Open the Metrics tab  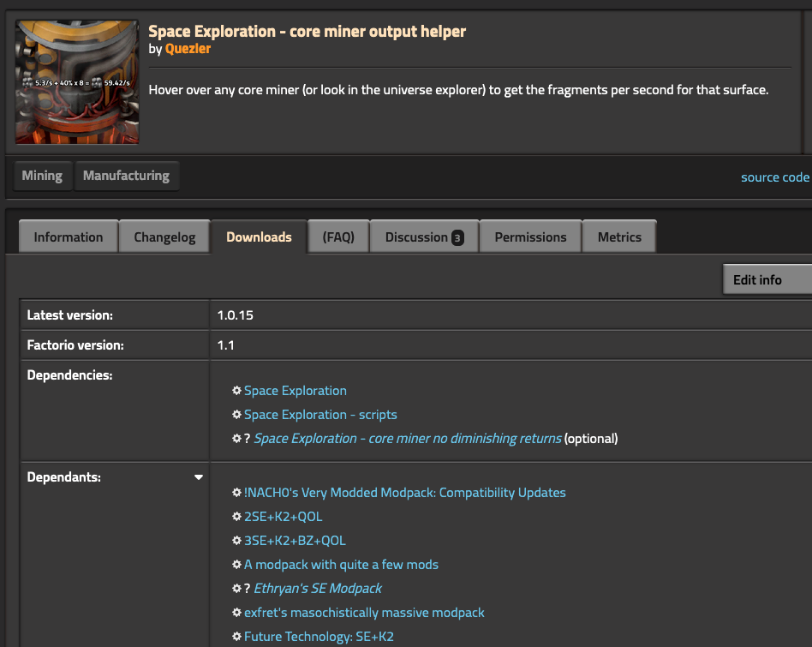[619, 237]
